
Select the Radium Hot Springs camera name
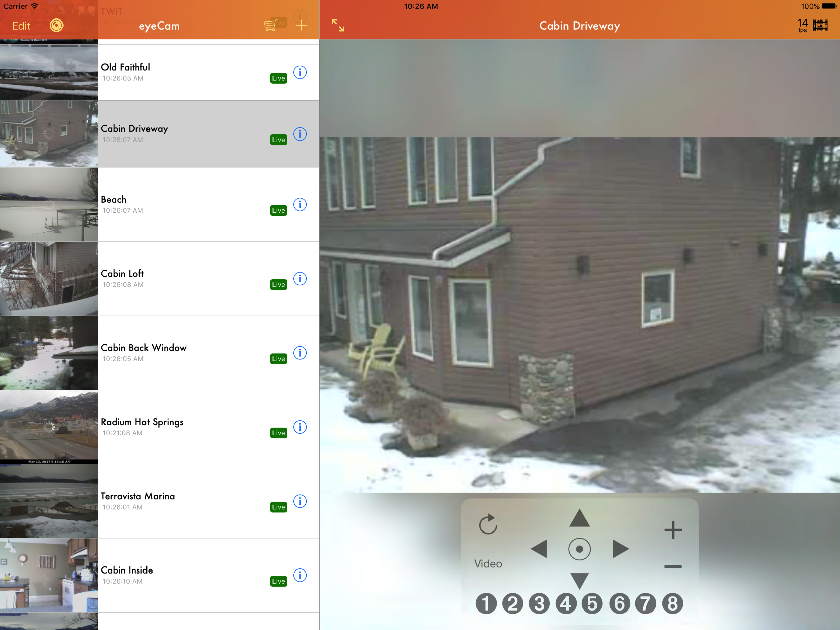(x=142, y=422)
